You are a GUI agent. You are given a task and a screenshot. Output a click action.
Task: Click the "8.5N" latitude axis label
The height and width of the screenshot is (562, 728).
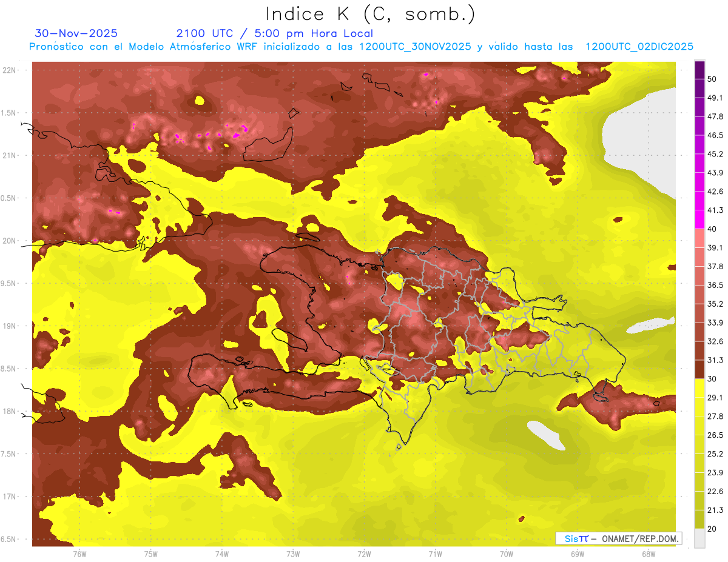coord(8,369)
